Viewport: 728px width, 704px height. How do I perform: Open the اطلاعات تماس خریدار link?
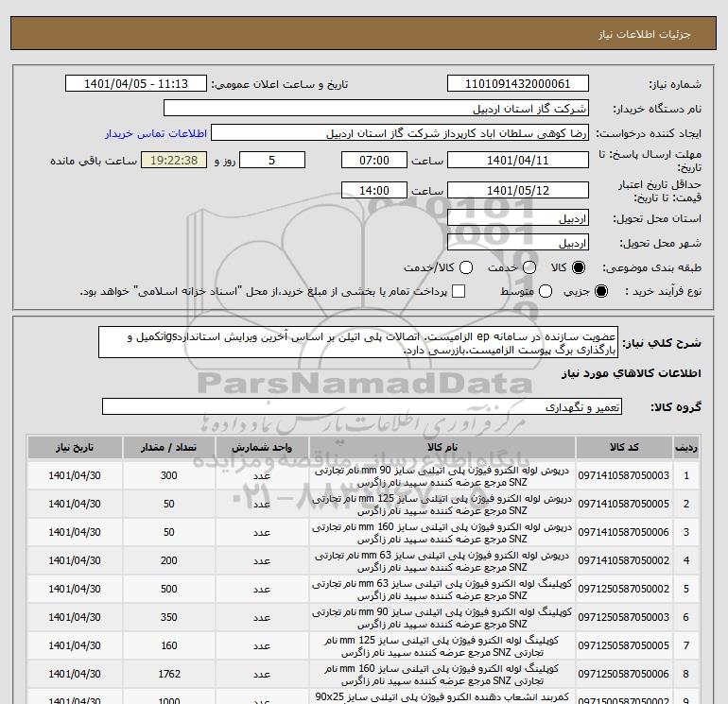pos(156,133)
